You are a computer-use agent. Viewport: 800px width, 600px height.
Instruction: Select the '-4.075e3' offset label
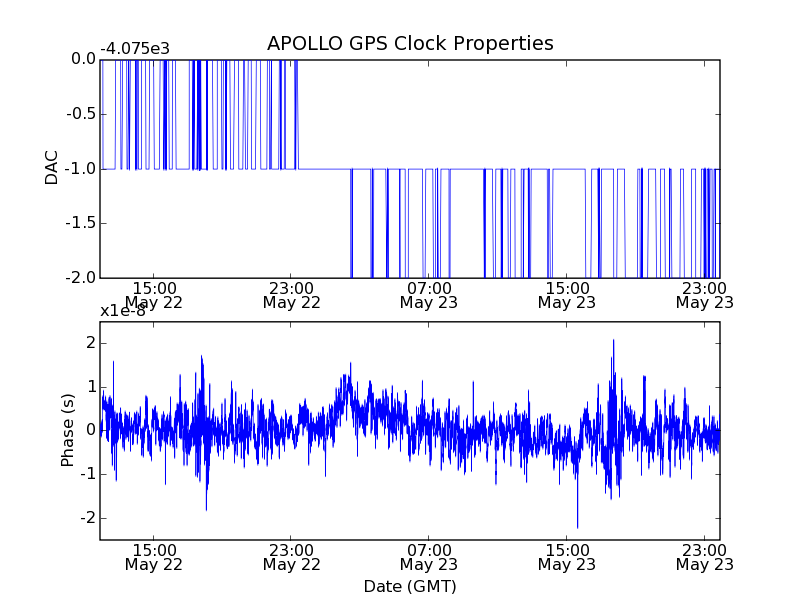coord(135,49)
